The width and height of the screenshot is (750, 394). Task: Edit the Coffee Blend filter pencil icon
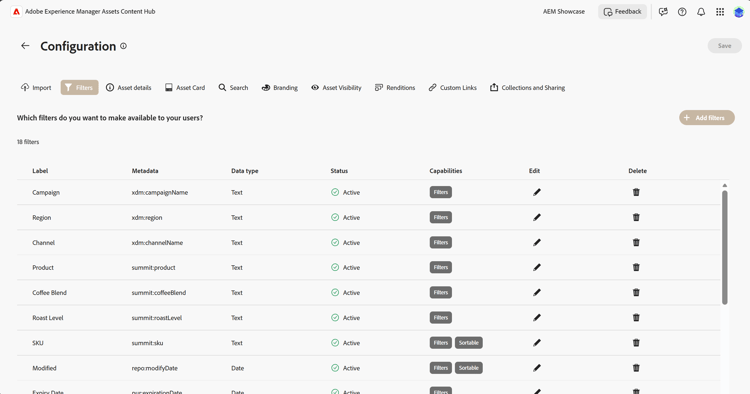(x=537, y=293)
